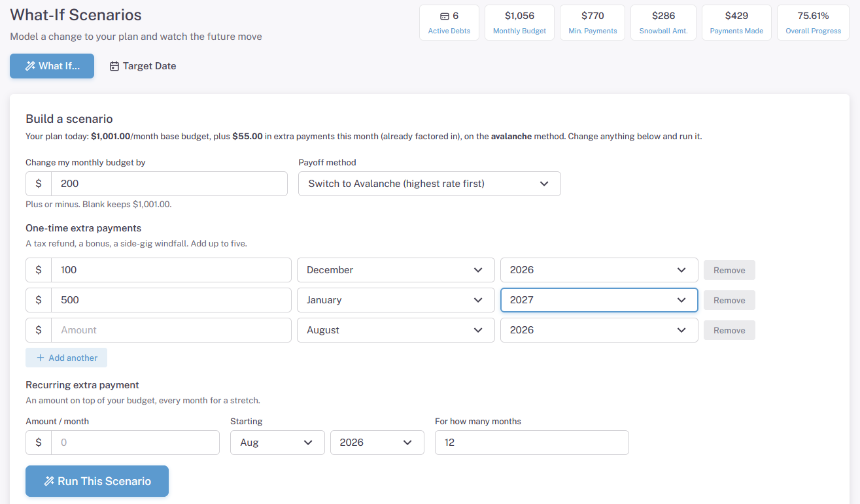The height and width of the screenshot is (504, 860).
Task: Click the Build a scenario heading
Action: click(x=69, y=119)
